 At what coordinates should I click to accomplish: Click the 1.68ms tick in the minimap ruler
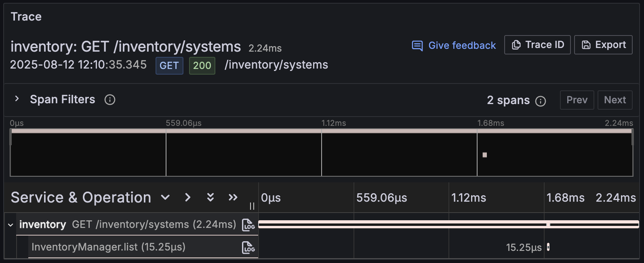point(490,123)
